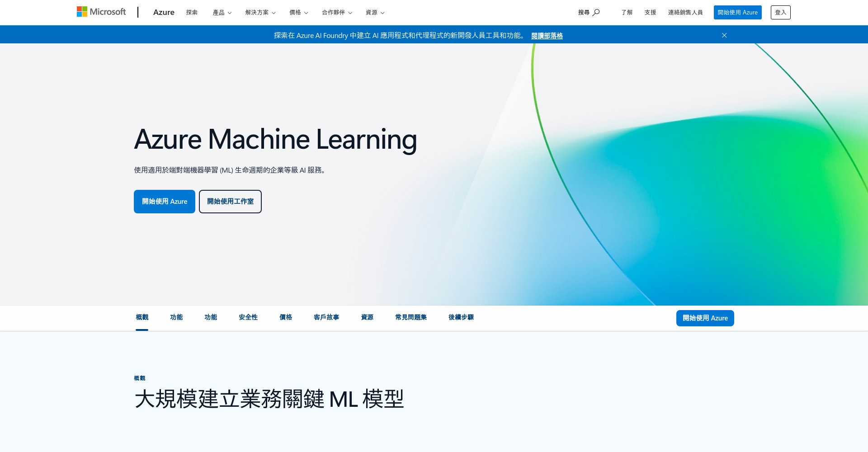
Task: Expand the 產品 dropdown menu
Action: (222, 13)
